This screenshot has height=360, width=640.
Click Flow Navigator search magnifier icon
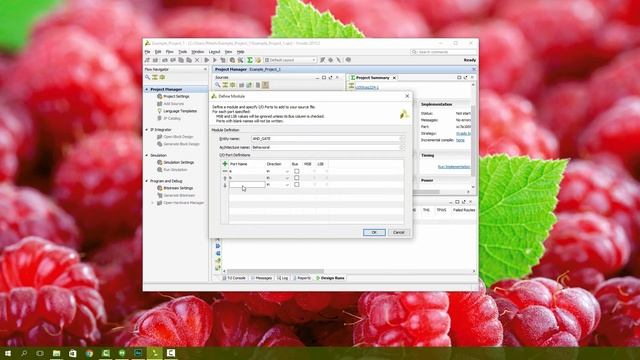coord(148,77)
